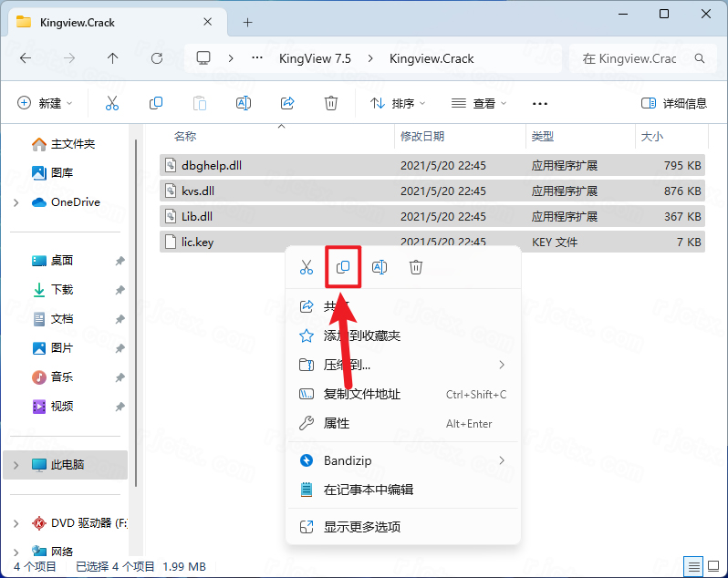This screenshot has width=728, height=578.
Task: Toggle the 详细信息 details pane
Action: tap(673, 103)
